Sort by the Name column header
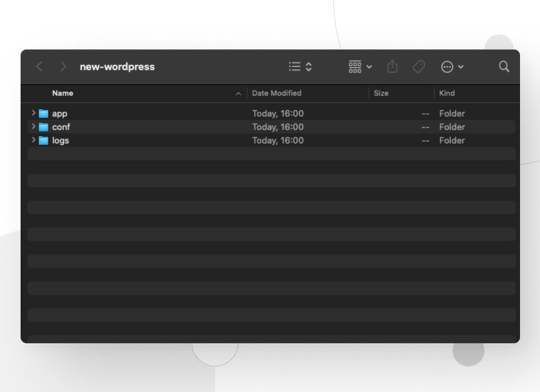 click(62, 94)
